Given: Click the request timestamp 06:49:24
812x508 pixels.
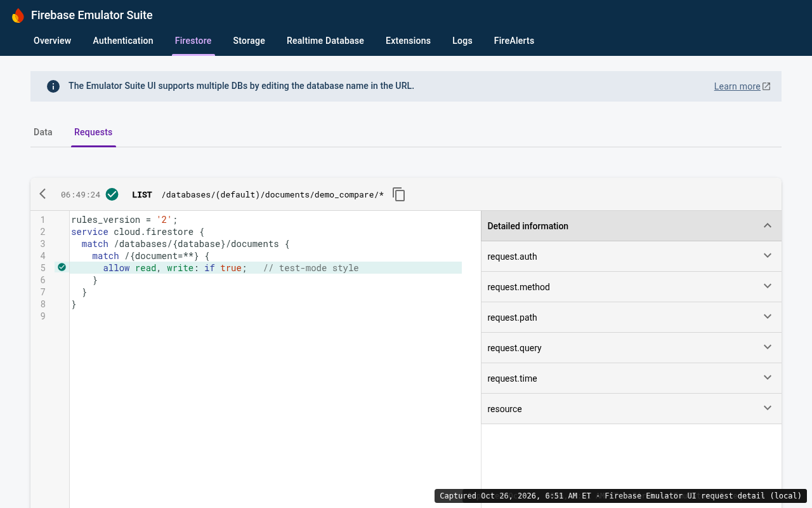Looking at the screenshot, I should [81, 195].
